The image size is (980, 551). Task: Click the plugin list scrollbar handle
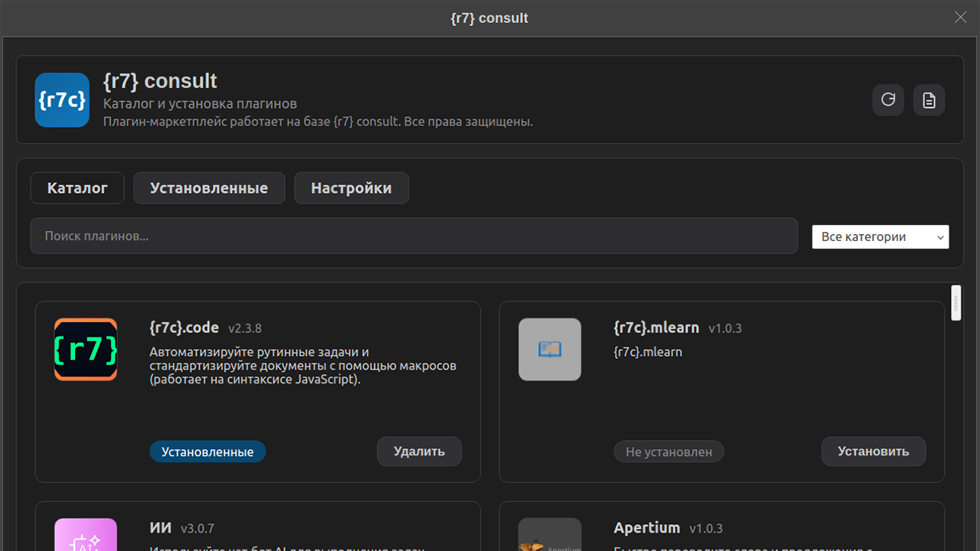(x=955, y=303)
